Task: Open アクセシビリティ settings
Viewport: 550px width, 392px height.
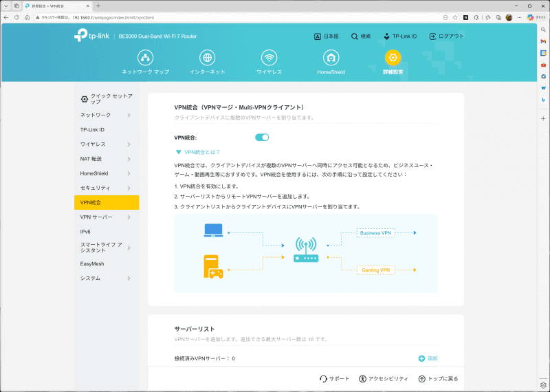Action: (x=384, y=379)
